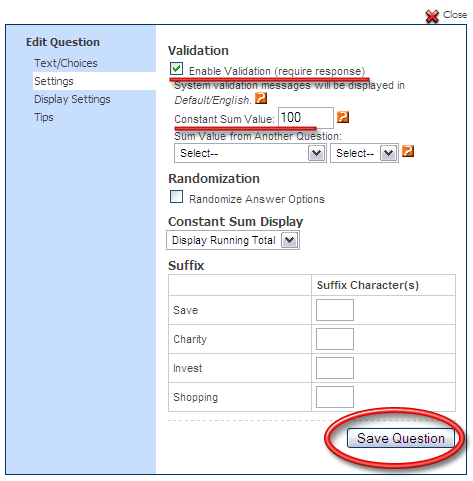The image size is (473, 481).
Task: Open Display Settings section
Action: [72, 99]
